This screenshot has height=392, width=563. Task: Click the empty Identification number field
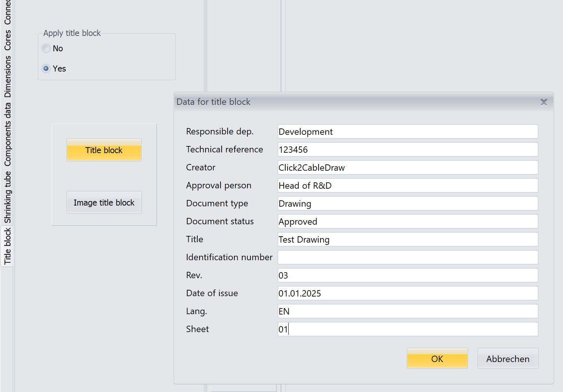[407, 258]
